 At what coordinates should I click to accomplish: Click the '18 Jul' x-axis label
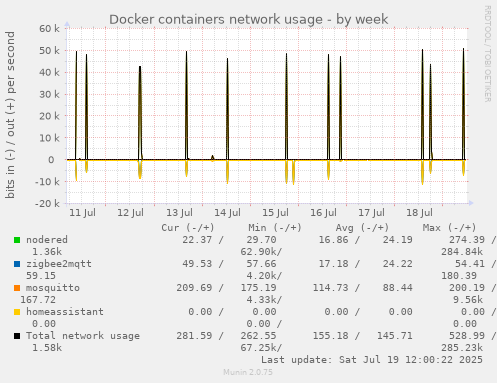click(x=419, y=213)
